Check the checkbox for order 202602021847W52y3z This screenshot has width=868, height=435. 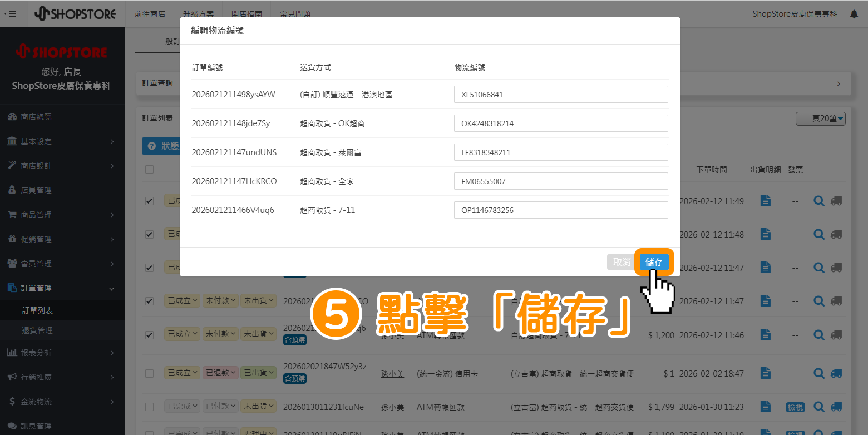click(x=149, y=373)
